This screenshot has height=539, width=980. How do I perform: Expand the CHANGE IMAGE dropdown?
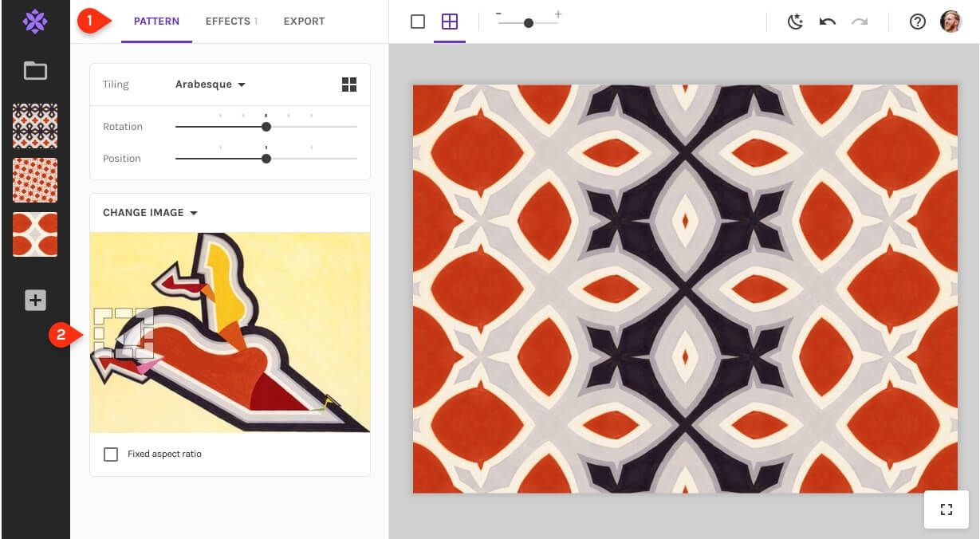(150, 213)
